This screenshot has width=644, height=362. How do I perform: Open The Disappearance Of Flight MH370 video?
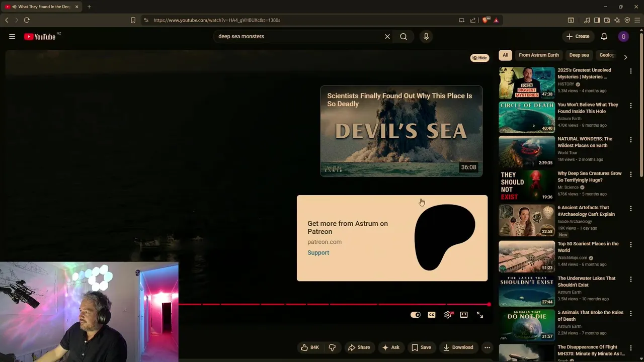(x=591, y=350)
